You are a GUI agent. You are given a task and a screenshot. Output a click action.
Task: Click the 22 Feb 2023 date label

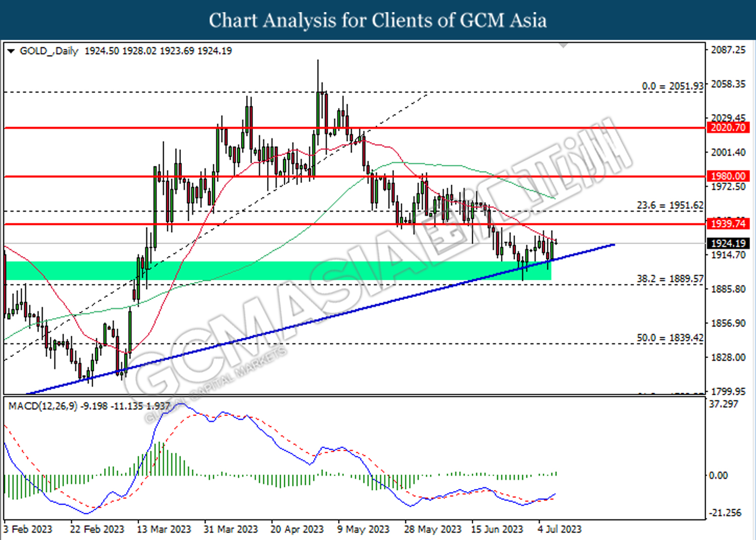point(97,529)
